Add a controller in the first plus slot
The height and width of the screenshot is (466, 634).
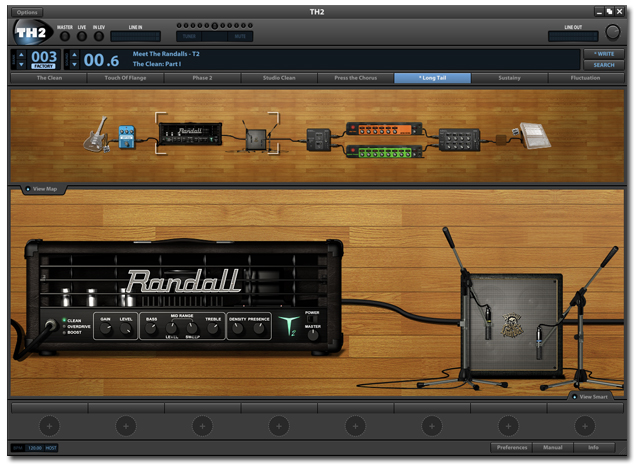(x=49, y=426)
